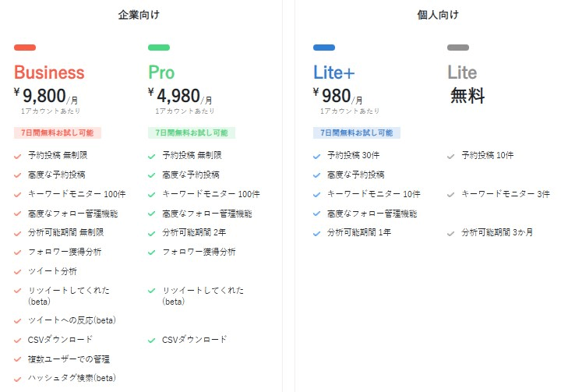Click Lite+ 7日間無料お試し可能 badge

(x=356, y=133)
